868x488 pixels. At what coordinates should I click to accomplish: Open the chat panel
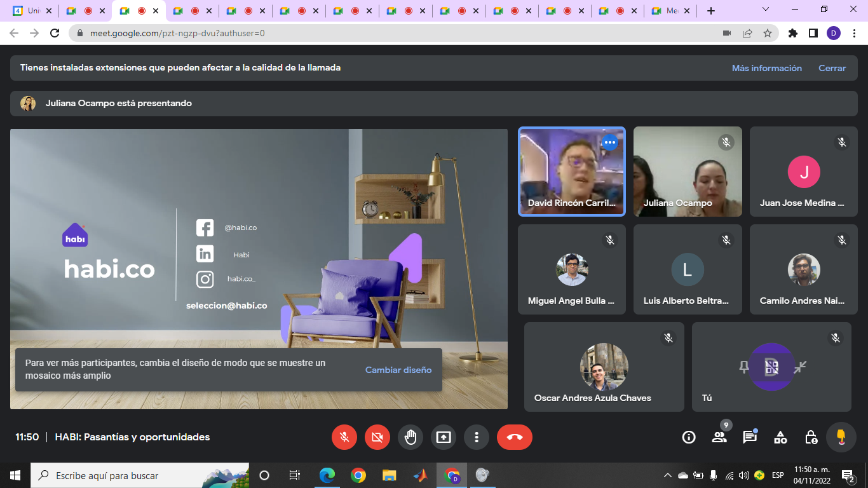[x=750, y=437]
